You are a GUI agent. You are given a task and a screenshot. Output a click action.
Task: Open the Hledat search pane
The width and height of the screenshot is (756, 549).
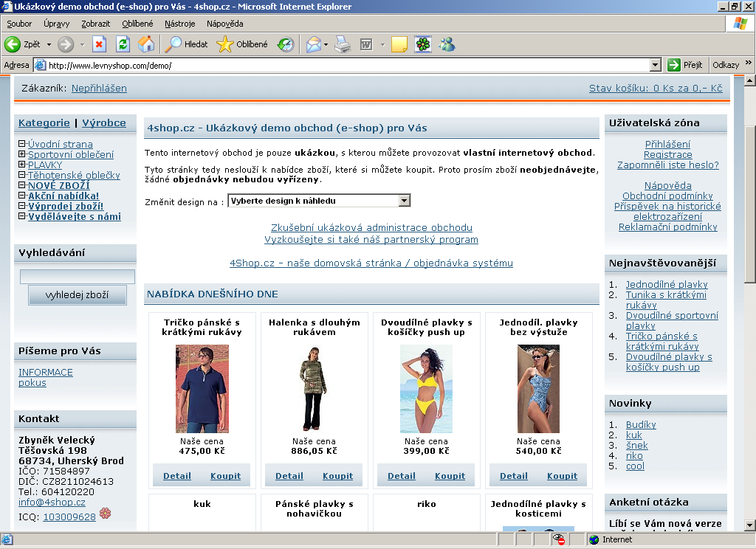(x=186, y=44)
